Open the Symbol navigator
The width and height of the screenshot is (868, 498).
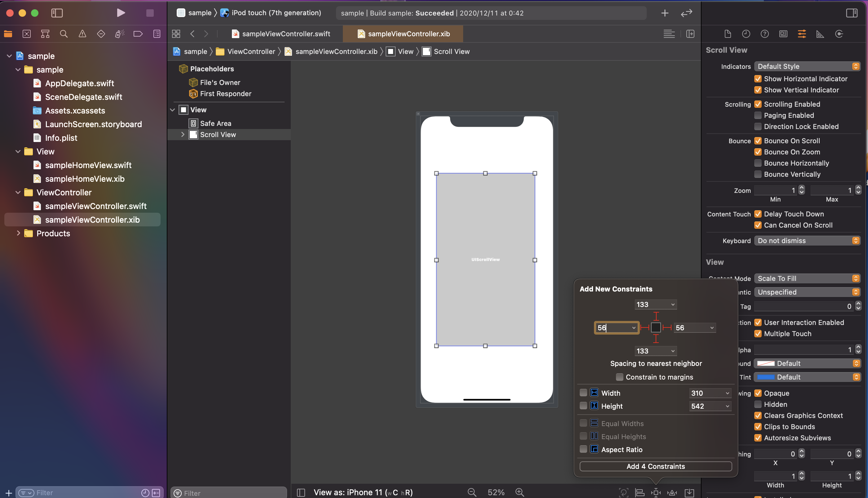click(45, 34)
